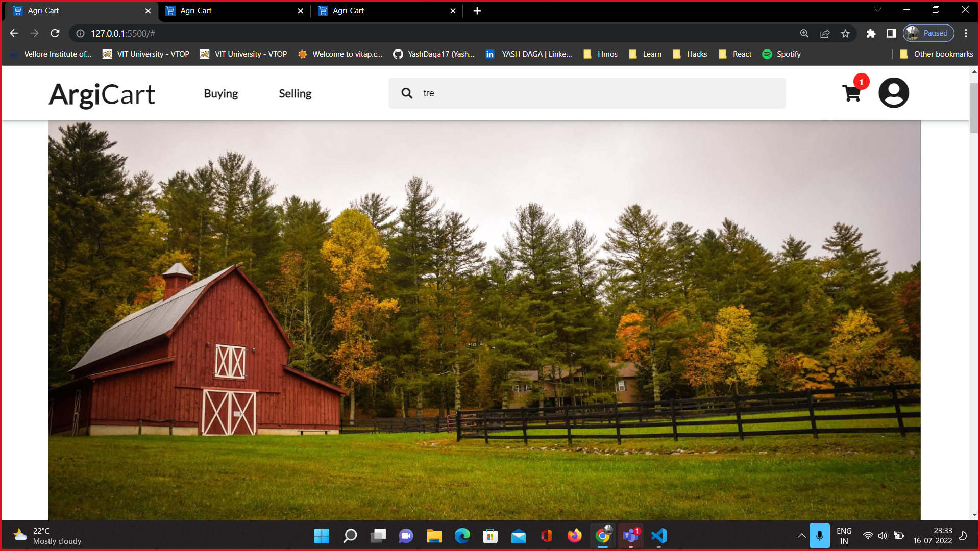Click the page vertical scrollbar thumb

974,107
